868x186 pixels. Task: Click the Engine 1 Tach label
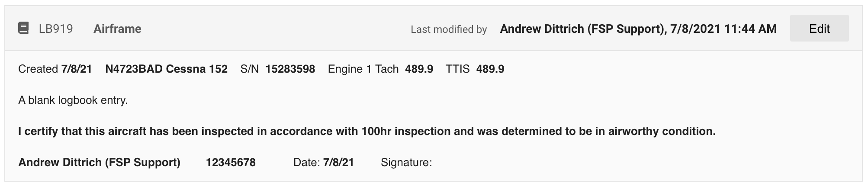(x=363, y=69)
